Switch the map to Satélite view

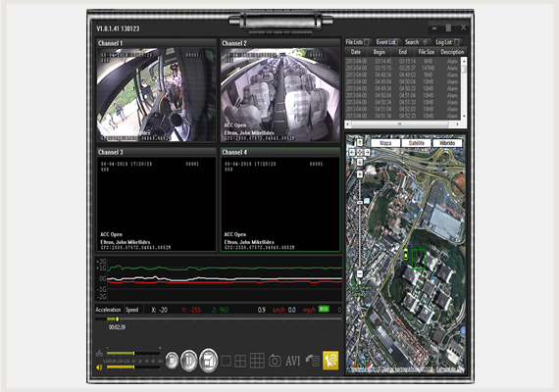pyautogui.click(x=416, y=143)
